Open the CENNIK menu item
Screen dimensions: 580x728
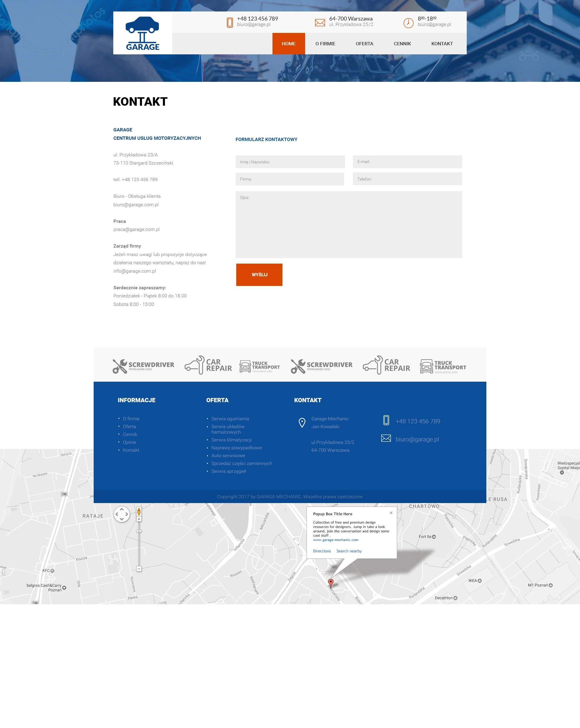402,43
